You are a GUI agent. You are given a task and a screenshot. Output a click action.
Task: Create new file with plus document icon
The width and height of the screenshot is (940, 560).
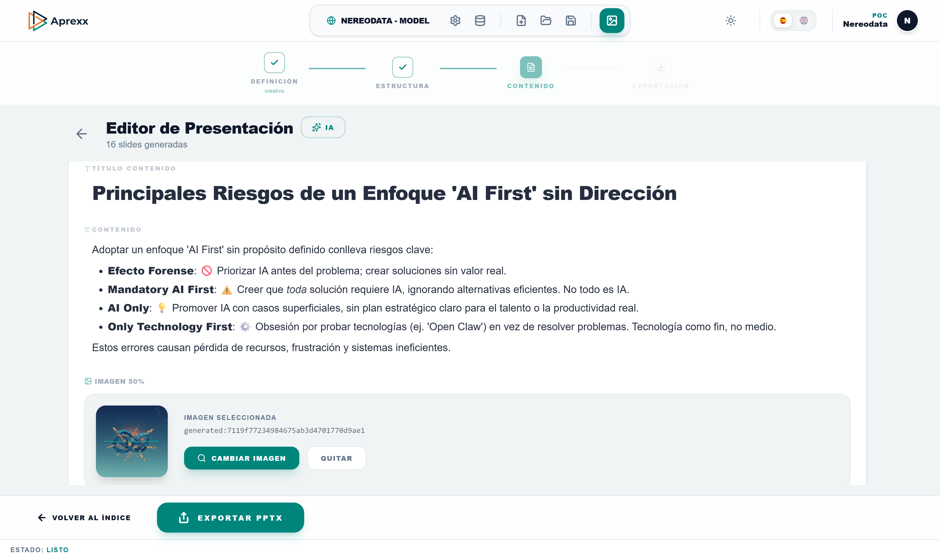[521, 20]
